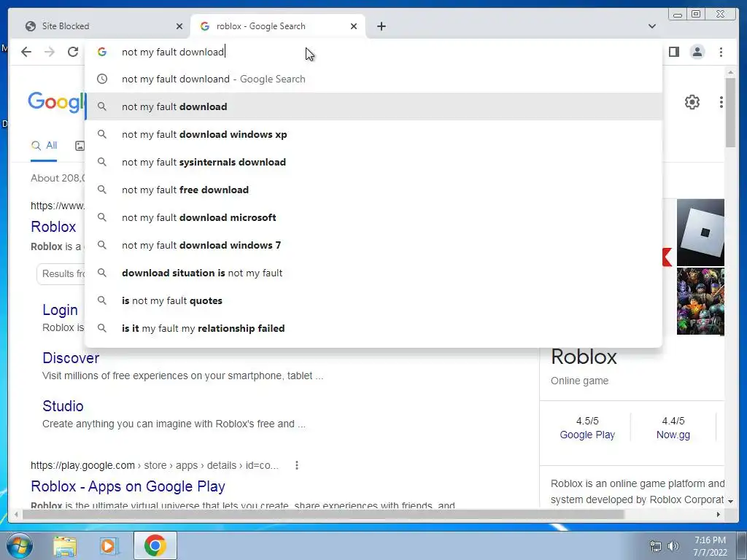Viewport: 747px width, 560px height.
Task: Open 'Roblox - Apps on Google Play' result
Action: pos(128,486)
